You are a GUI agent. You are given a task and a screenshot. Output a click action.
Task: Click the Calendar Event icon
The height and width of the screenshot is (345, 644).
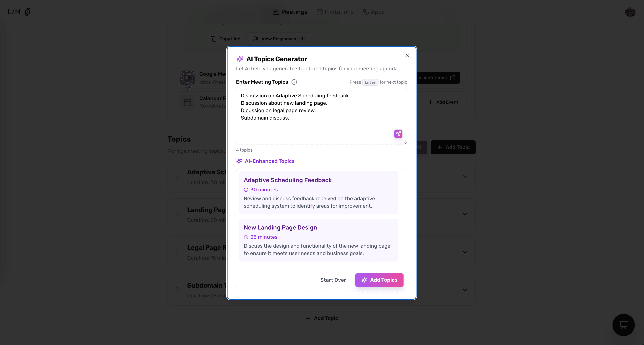point(187,102)
